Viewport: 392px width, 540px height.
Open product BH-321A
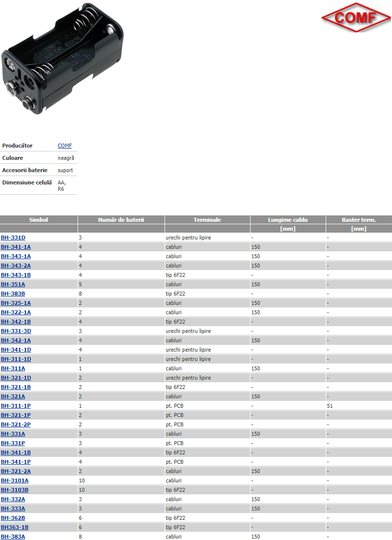13,396
